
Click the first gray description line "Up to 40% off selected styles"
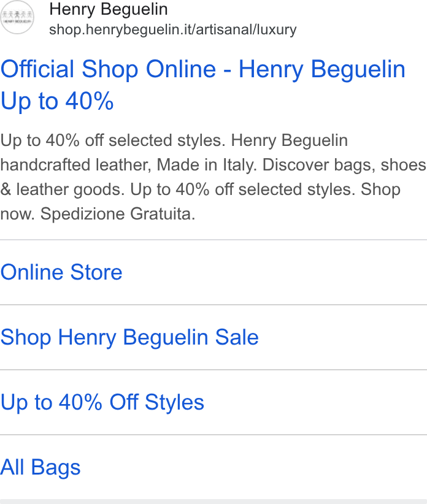pos(113,140)
